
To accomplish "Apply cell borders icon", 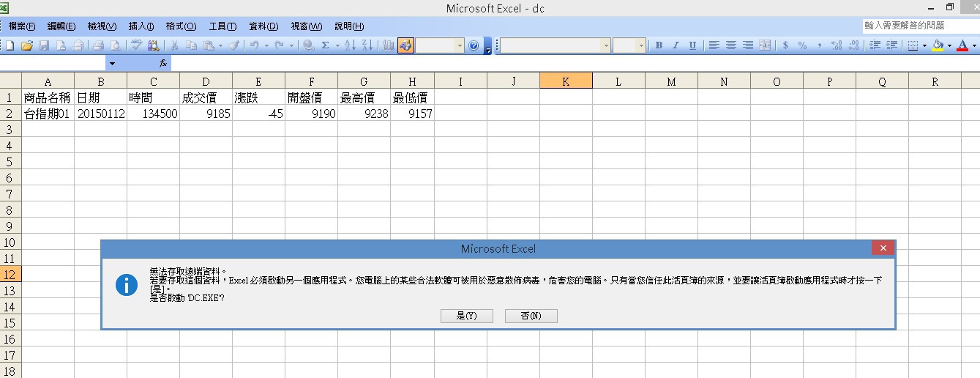I will coord(913,45).
